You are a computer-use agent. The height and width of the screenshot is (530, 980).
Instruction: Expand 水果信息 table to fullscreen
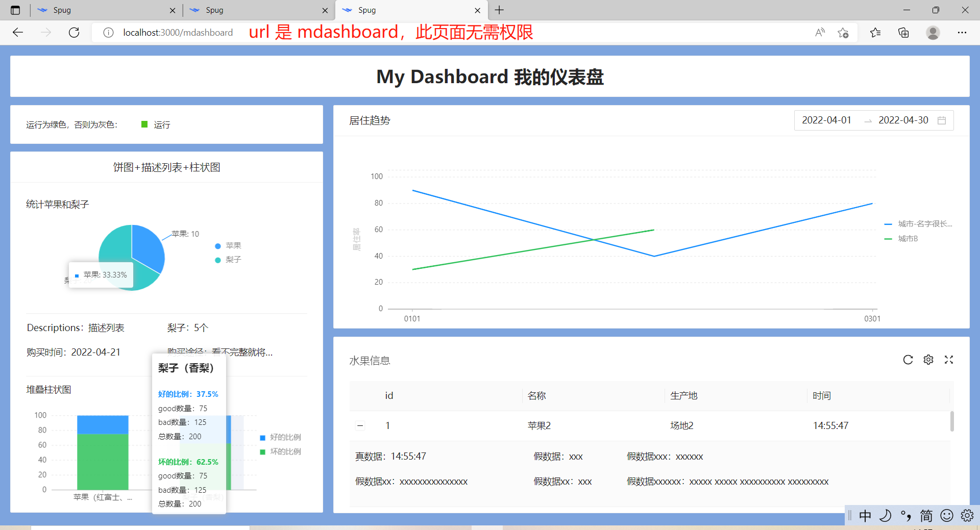[949, 360]
